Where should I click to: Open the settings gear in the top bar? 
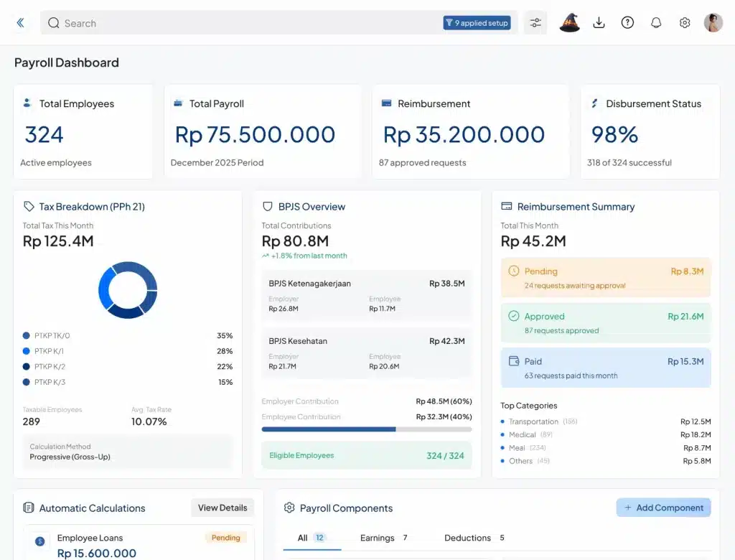pyautogui.click(x=685, y=22)
